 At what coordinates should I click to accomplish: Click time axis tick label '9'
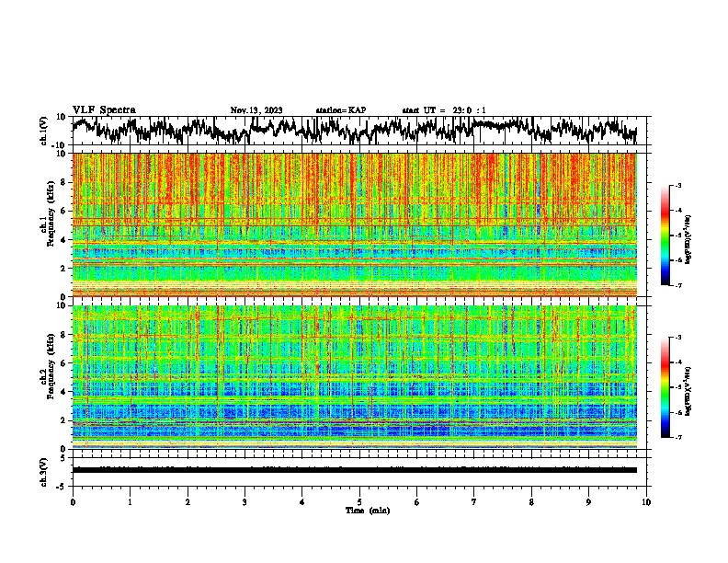[588, 502]
